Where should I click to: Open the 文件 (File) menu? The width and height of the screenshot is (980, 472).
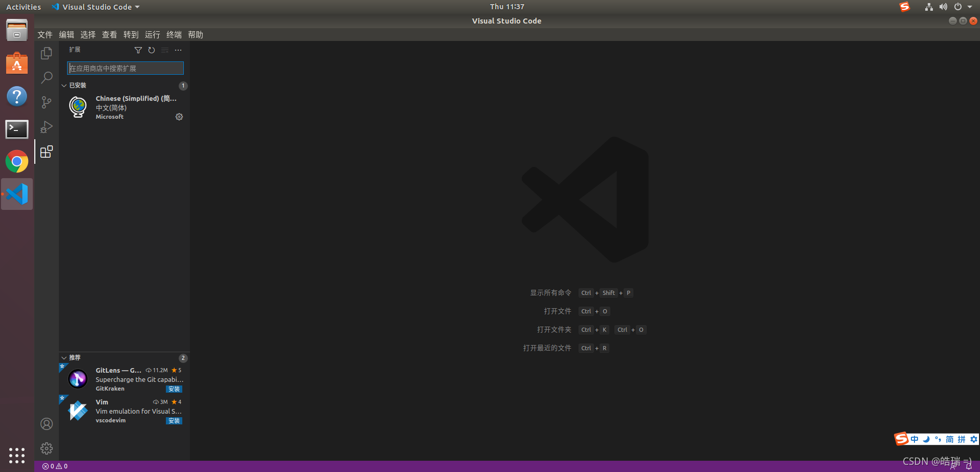[x=45, y=35]
